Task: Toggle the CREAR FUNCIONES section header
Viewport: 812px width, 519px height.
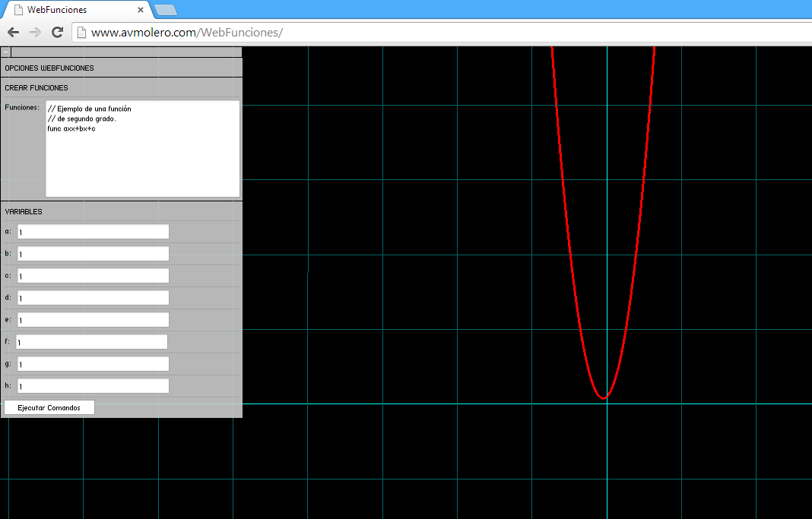Action: pos(36,88)
